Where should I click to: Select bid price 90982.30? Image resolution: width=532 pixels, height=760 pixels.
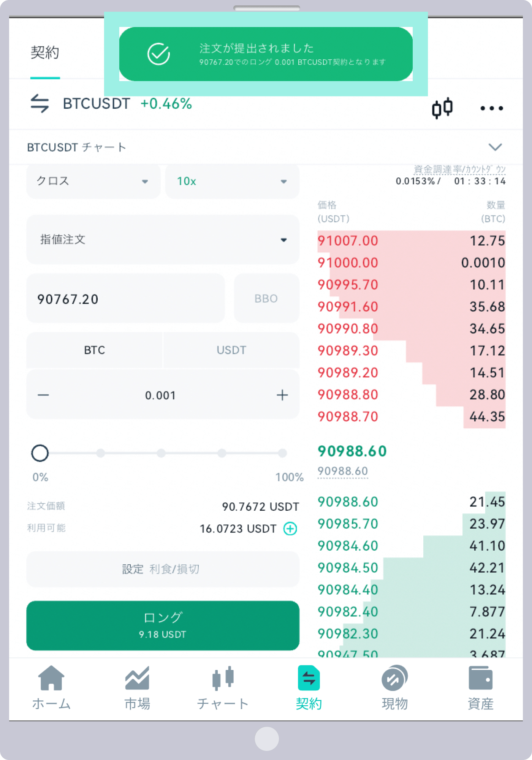pyautogui.click(x=348, y=634)
